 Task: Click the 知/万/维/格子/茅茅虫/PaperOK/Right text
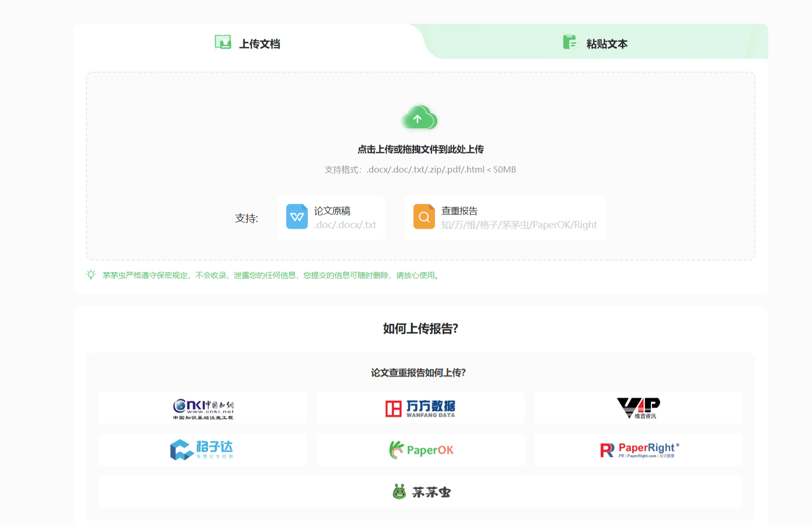pos(519,225)
